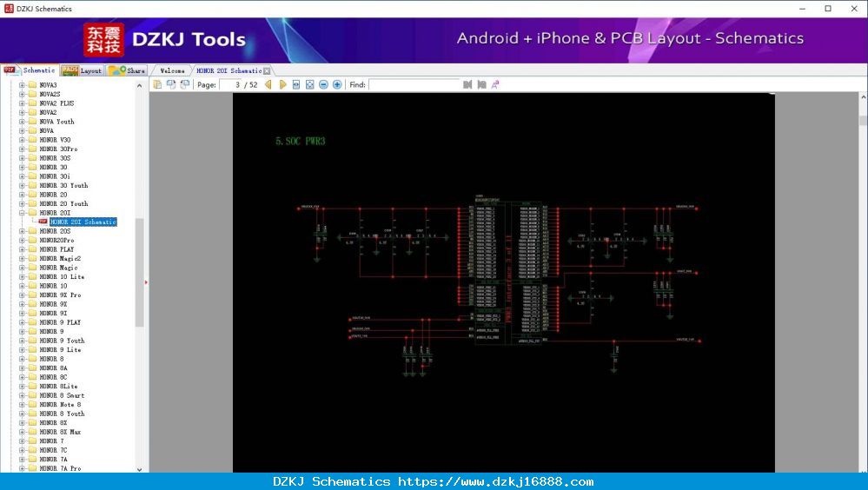Select the HONOR 9 PLAY folder
This screenshot has height=490, width=868.
coord(60,322)
